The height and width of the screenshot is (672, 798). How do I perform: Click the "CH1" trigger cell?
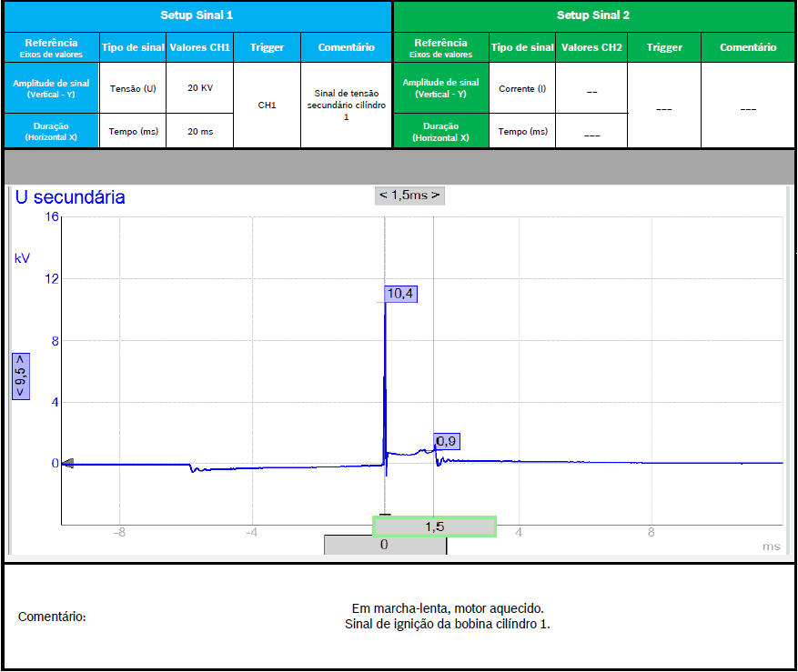click(267, 105)
